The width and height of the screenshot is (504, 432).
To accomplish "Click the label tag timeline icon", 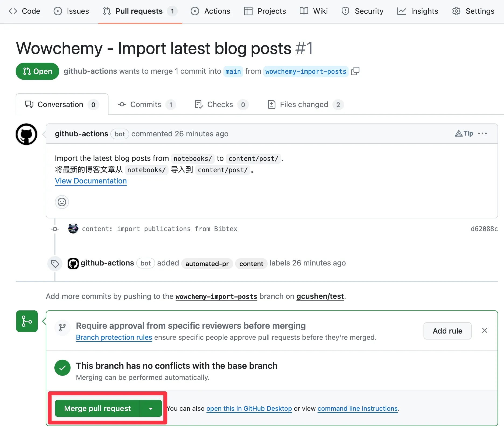I will (55, 264).
